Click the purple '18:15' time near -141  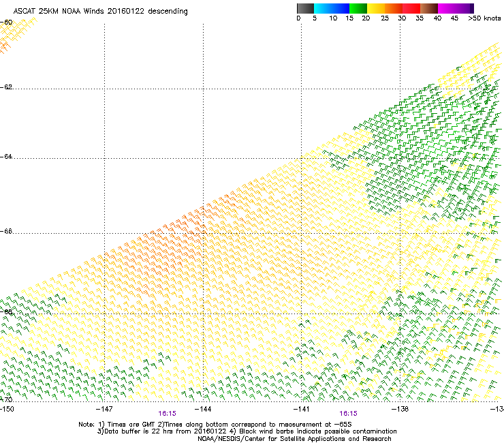click(x=349, y=414)
